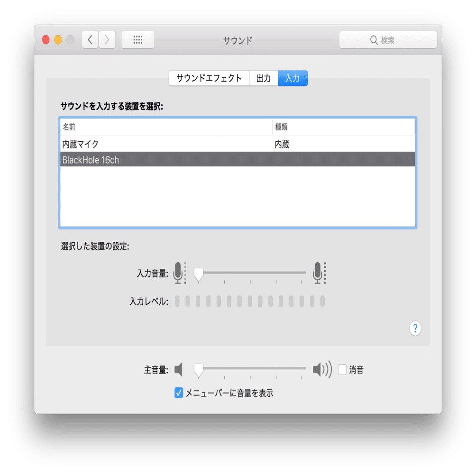Click the low-volume speaker icon beside 主音量

coord(179,369)
